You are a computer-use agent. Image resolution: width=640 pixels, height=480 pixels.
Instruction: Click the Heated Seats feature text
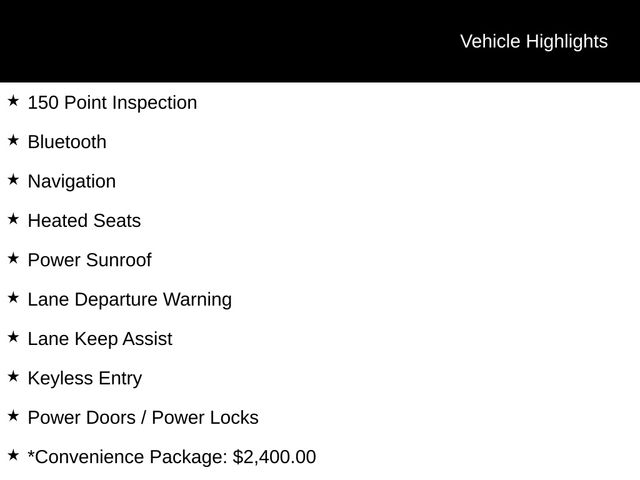(84, 221)
